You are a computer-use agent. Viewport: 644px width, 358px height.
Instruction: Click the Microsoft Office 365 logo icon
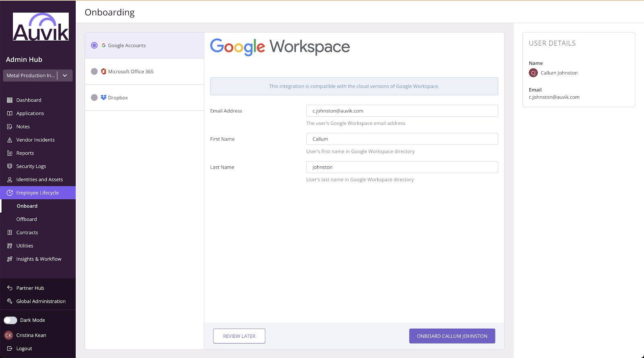[x=103, y=71]
